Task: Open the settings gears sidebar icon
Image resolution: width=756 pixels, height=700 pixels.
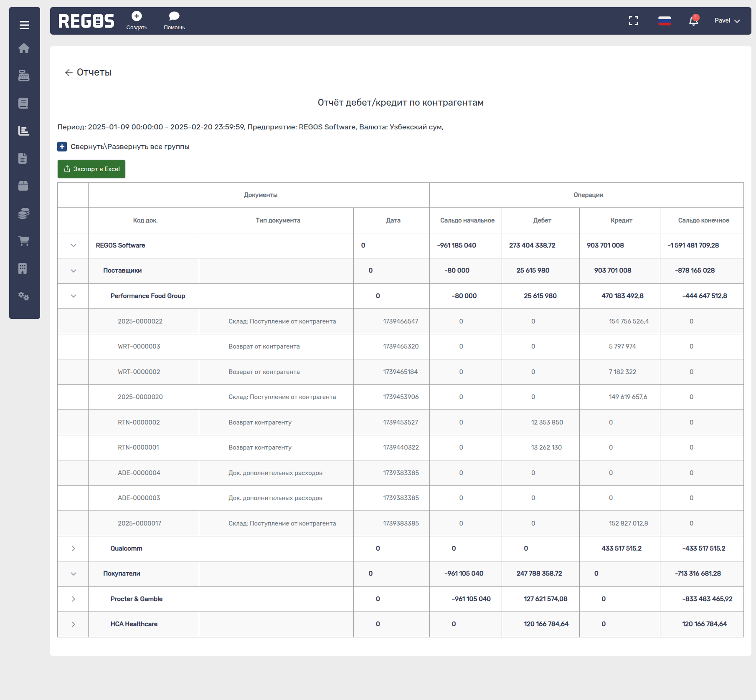Action: 24,296
